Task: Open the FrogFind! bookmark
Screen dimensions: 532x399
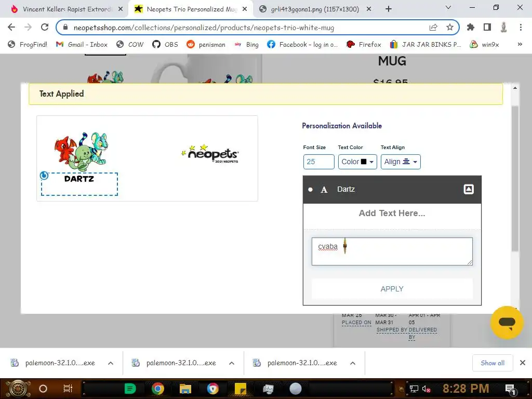Action: [x=28, y=45]
